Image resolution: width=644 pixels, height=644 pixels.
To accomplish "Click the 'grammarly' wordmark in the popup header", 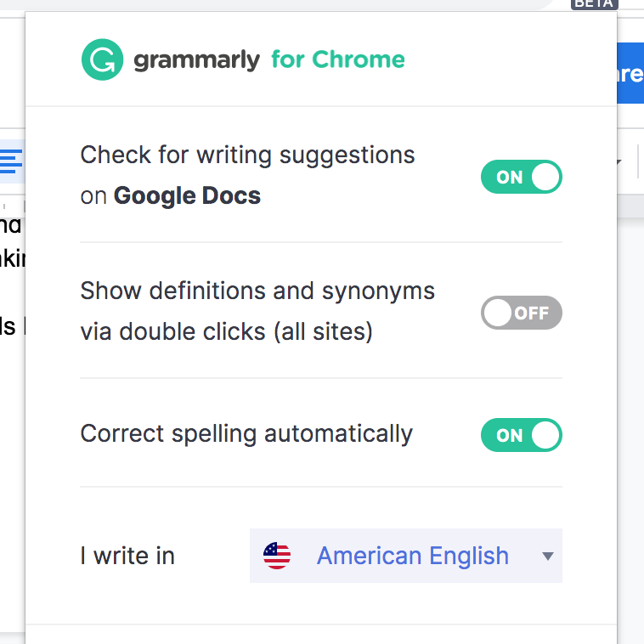I will [197, 60].
